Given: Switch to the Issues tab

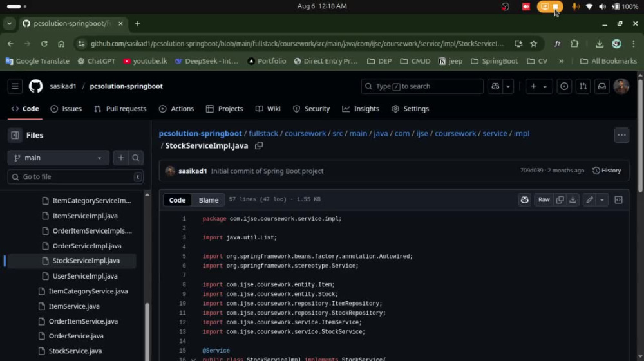Looking at the screenshot, I should (x=66, y=109).
